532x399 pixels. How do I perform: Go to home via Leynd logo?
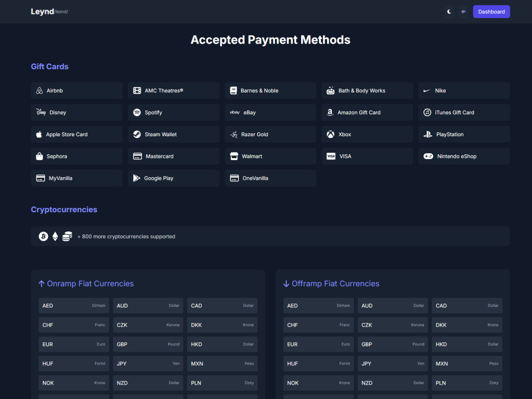click(x=43, y=12)
